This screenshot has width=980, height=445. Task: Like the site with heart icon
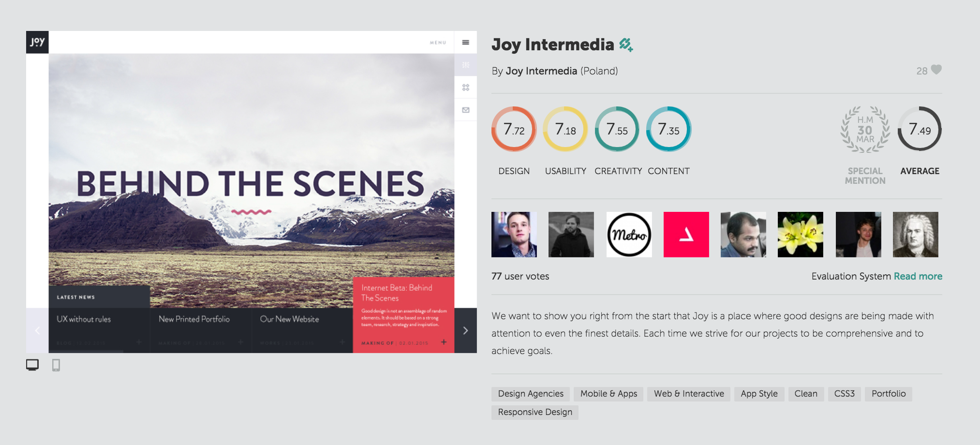point(936,70)
